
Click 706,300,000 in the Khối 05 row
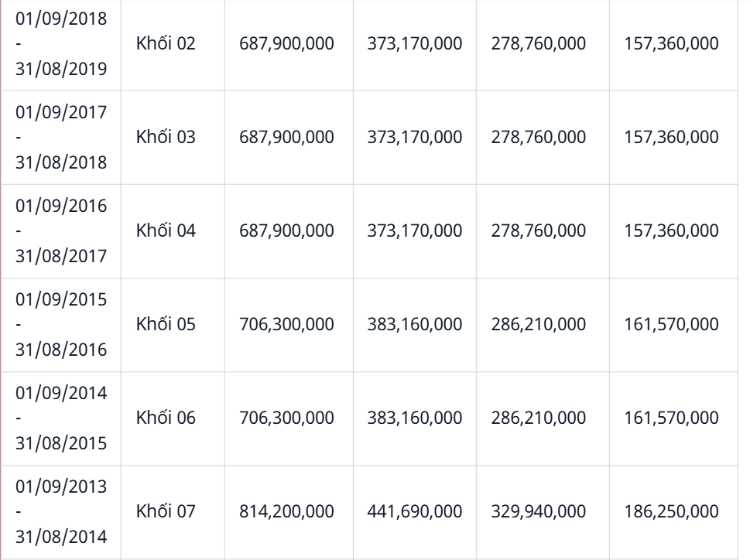click(x=286, y=324)
